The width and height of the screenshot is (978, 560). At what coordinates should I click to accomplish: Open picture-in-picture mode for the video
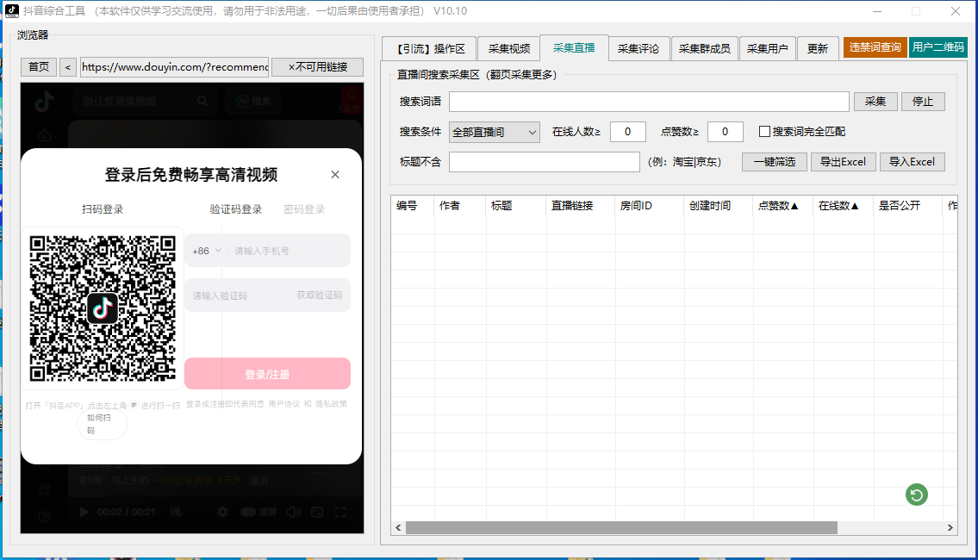[x=318, y=512]
